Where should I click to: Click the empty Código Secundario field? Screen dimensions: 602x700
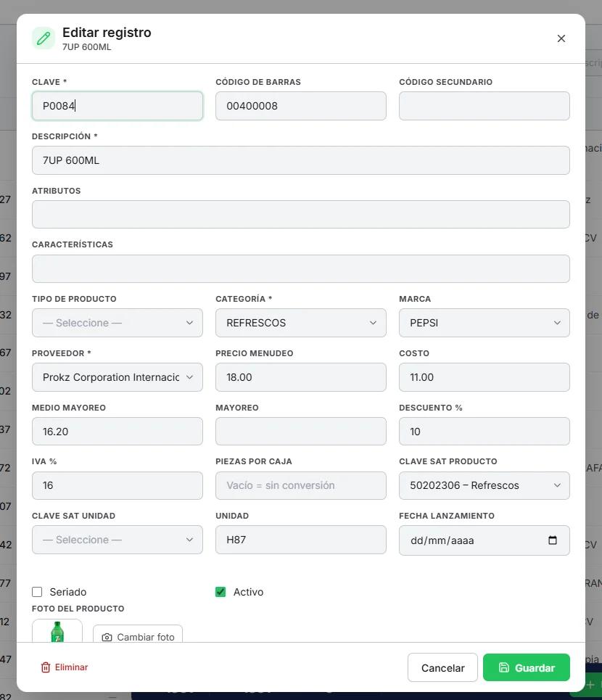point(485,106)
